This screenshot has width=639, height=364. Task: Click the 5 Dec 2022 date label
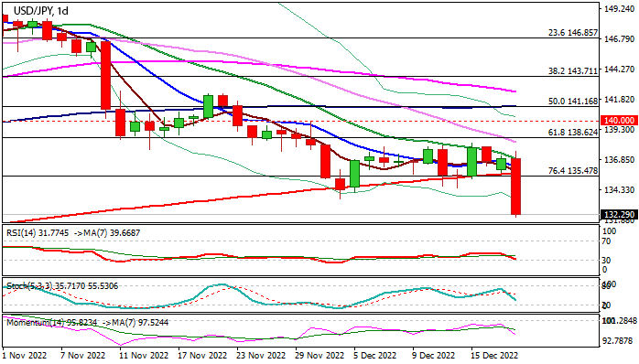(x=375, y=356)
